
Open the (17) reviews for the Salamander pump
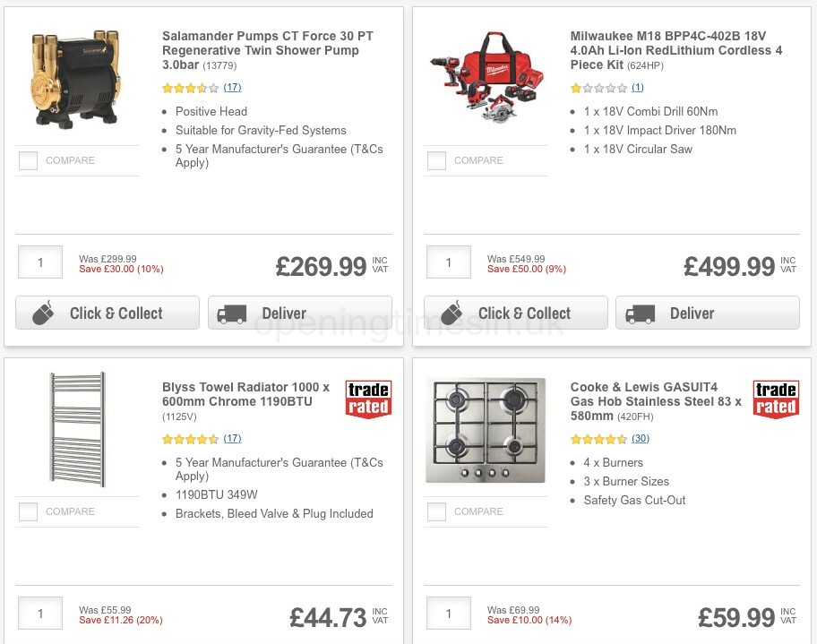click(231, 88)
